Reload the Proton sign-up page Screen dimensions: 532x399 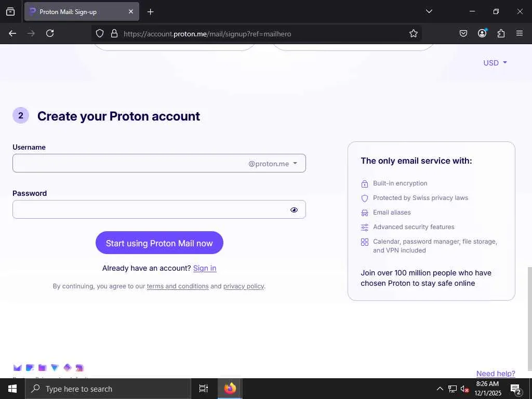pos(50,34)
